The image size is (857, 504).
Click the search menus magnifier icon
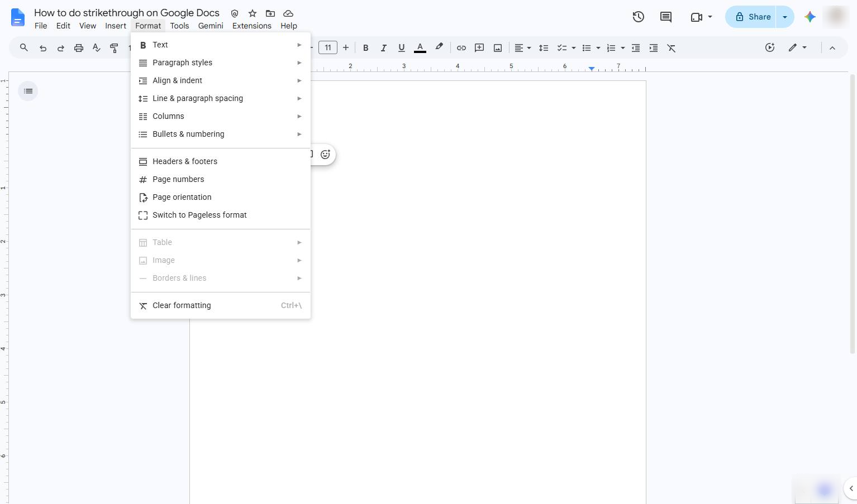24,48
